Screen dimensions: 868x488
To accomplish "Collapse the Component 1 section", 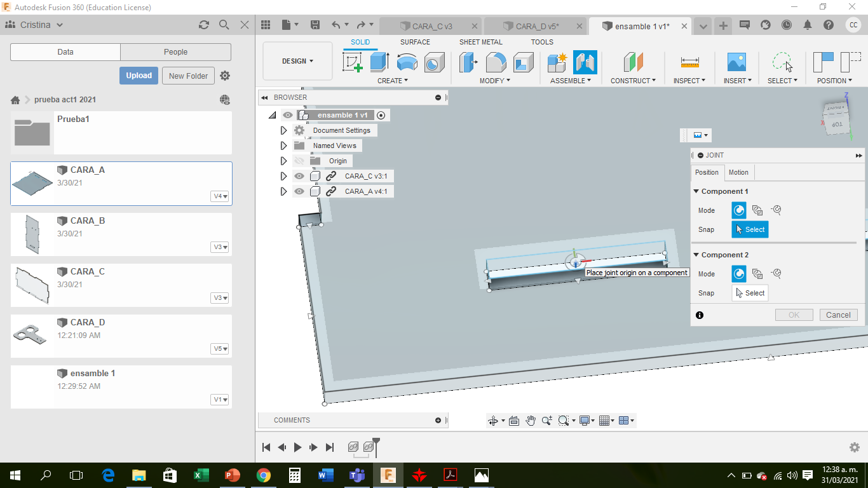I will coord(696,191).
